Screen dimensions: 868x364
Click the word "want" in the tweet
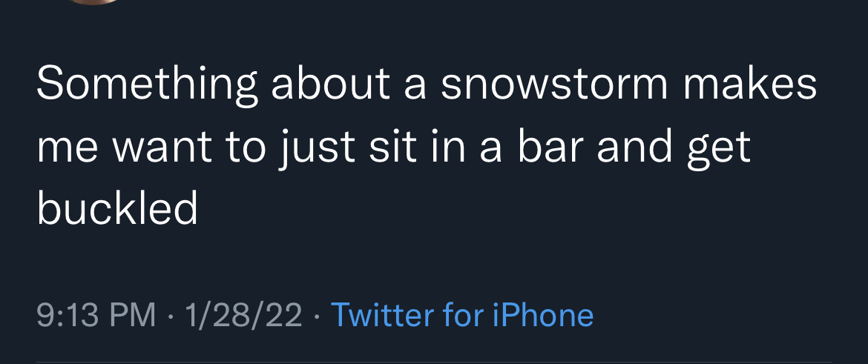pyautogui.click(x=163, y=148)
